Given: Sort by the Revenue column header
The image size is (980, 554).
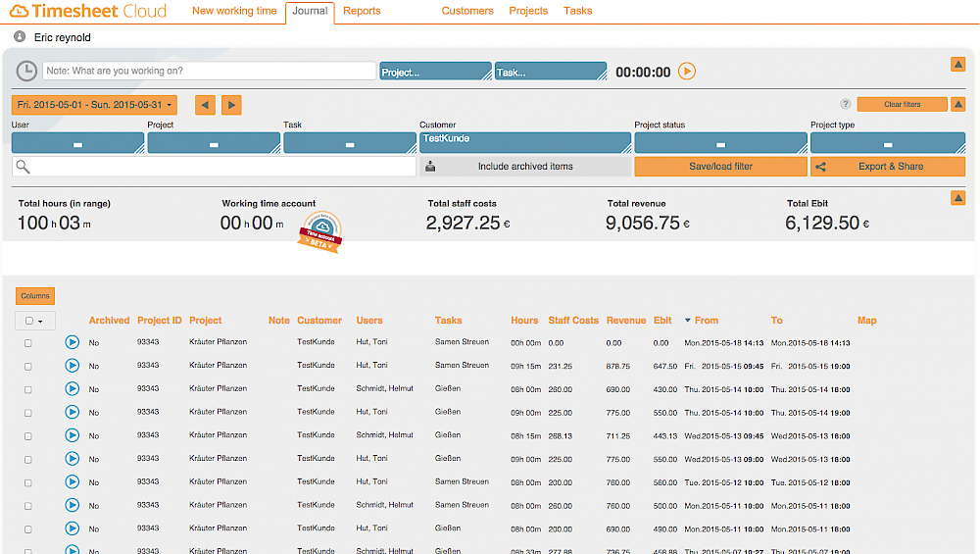Looking at the screenshot, I should pos(625,321).
